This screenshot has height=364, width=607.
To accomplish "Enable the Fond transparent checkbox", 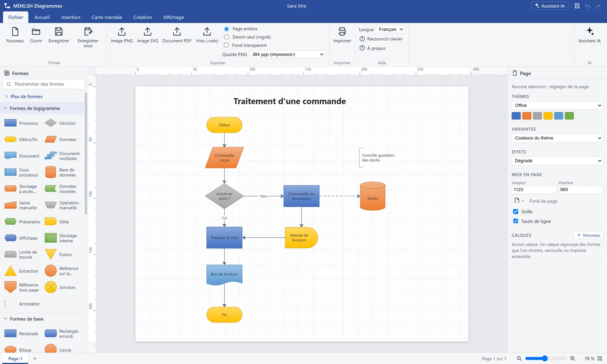I will pos(226,45).
